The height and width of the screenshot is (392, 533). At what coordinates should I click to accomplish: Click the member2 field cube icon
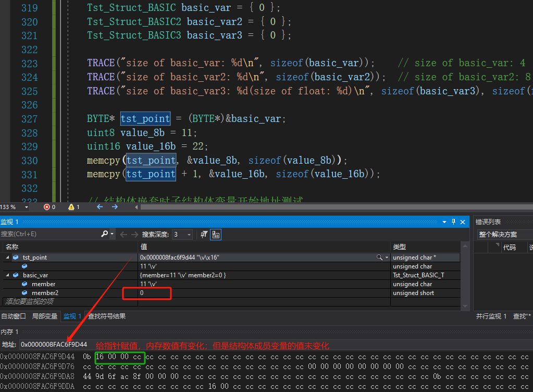[x=24, y=293]
